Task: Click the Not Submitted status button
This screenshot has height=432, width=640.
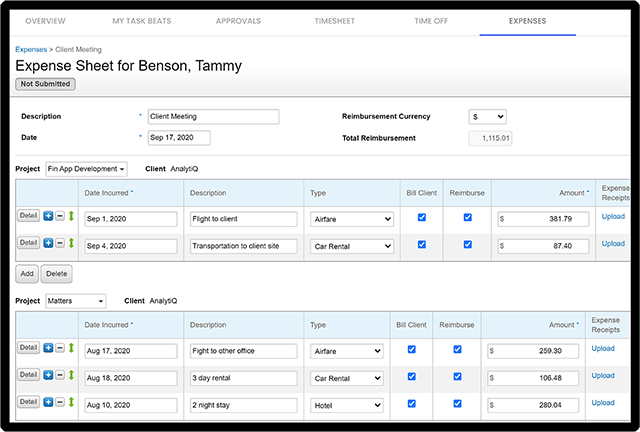Action: [x=45, y=84]
